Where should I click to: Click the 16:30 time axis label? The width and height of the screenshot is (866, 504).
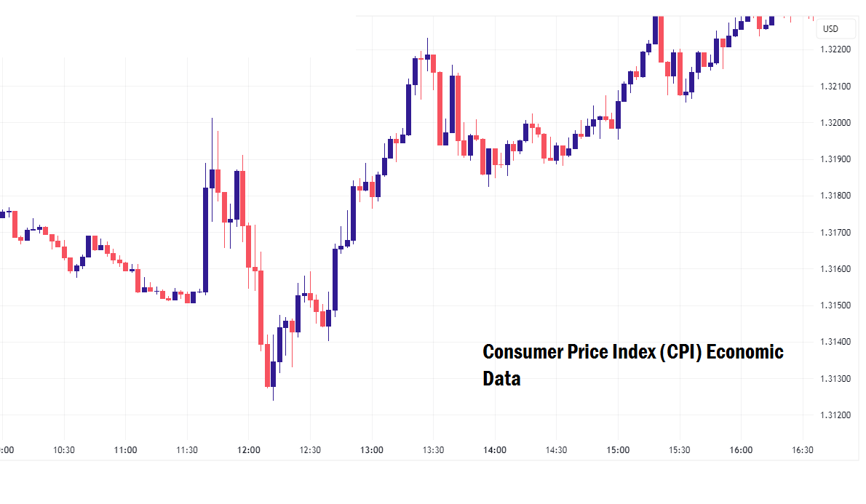click(x=802, y=450)
